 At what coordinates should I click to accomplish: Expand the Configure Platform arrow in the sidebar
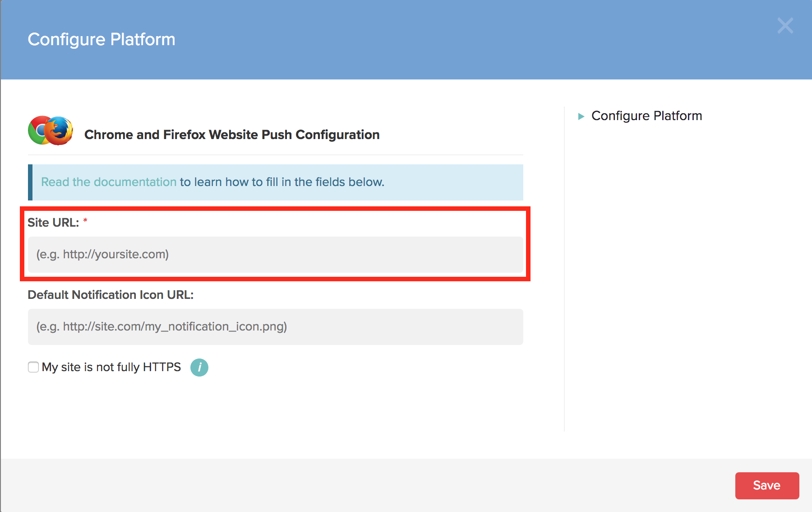coord(581,116)
